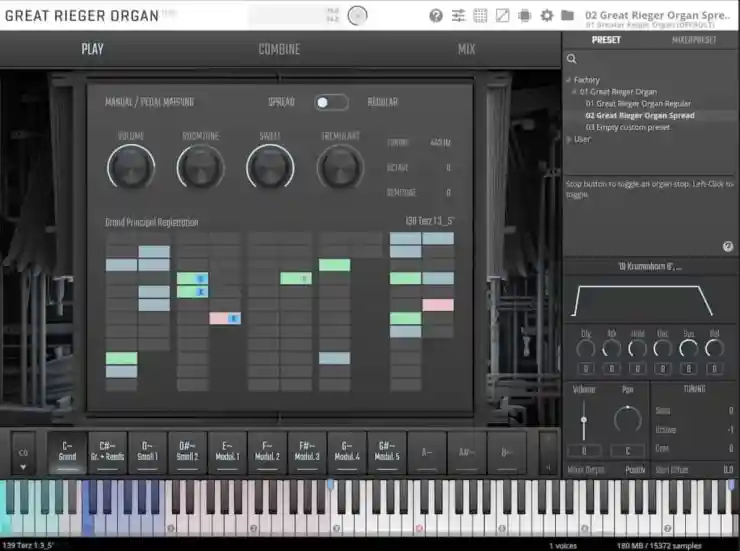Click the envelope Dly knob
This screenshot has height=551, width=740.
pos(586,349)
